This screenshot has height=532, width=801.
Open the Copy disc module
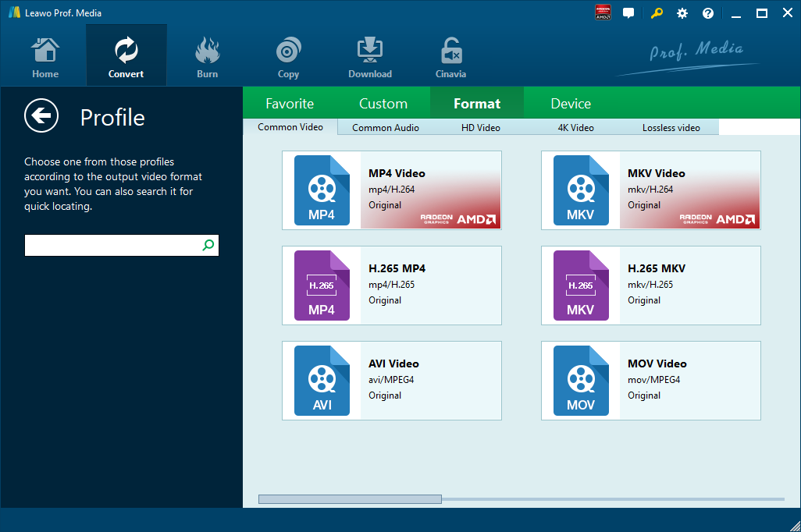click(x=288, y=59)
